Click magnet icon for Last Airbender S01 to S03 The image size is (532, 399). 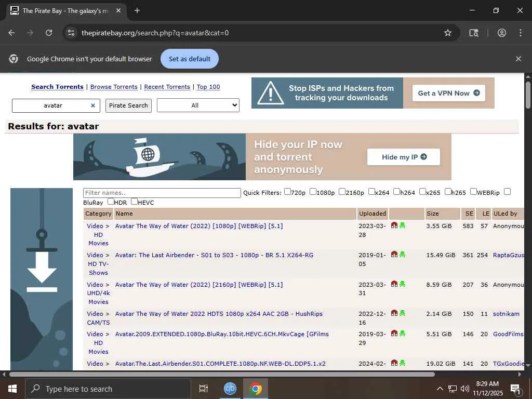pos(394,255)
